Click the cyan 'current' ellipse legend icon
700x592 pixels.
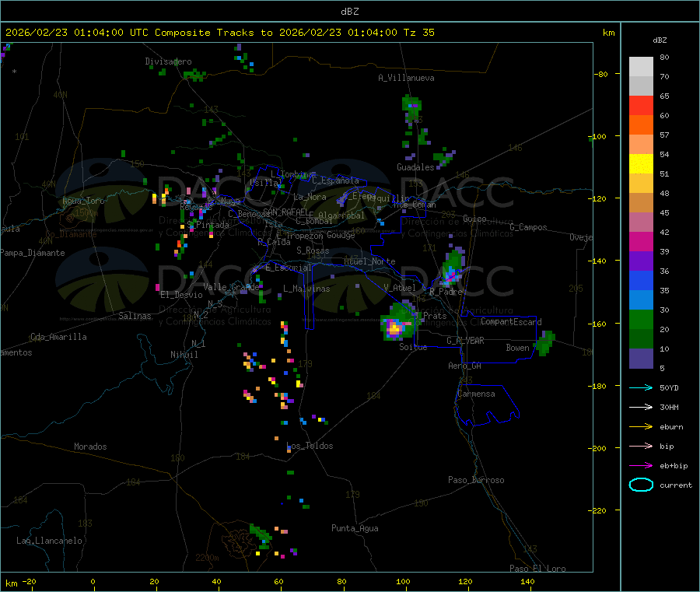[x=641, y=485]
